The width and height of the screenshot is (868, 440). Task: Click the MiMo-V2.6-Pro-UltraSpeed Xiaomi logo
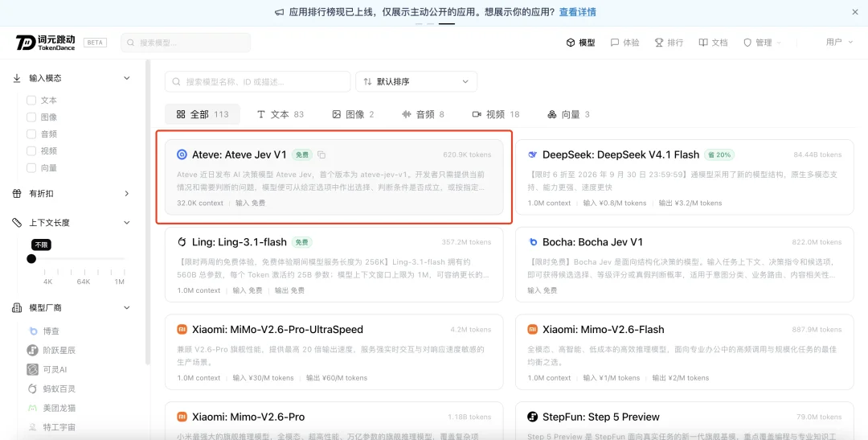click(x=182, y=330)
